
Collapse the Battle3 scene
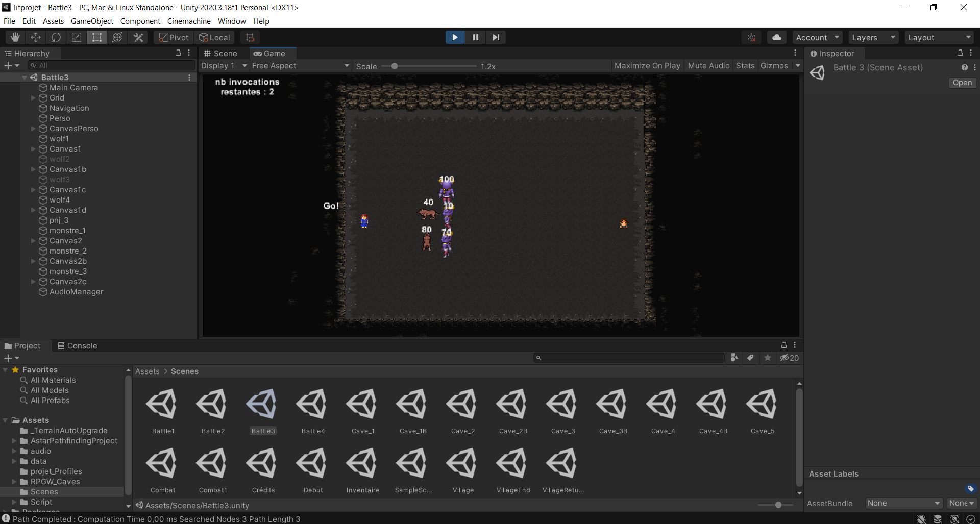coord(24,78)
